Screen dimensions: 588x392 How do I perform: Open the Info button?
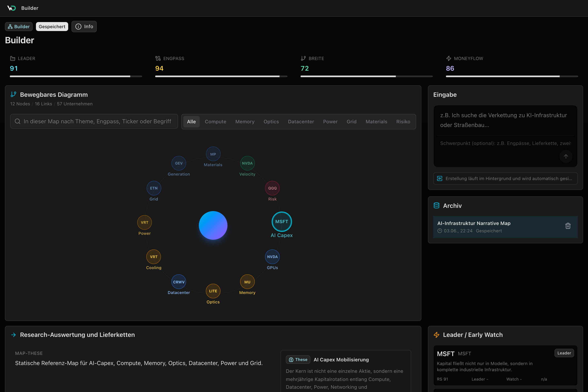coord(84,27)
